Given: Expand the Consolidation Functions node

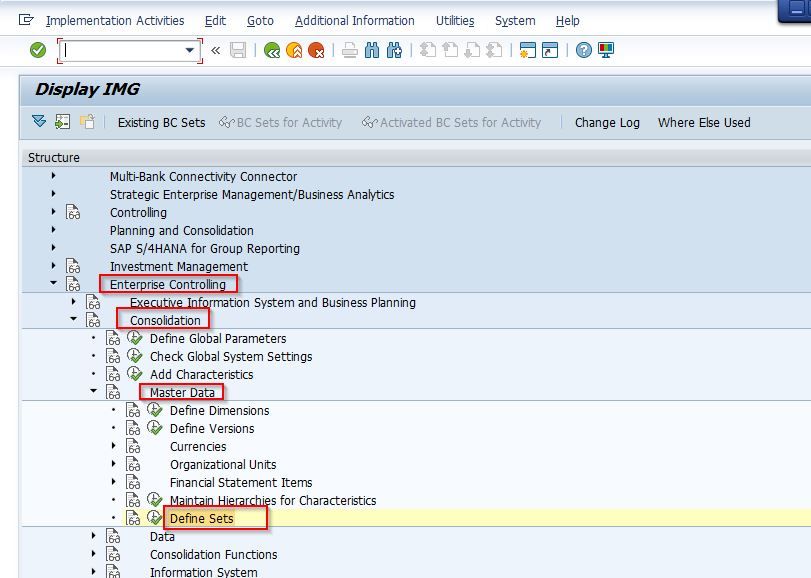Looking at the screenshot, I should [x=94, y=554].
